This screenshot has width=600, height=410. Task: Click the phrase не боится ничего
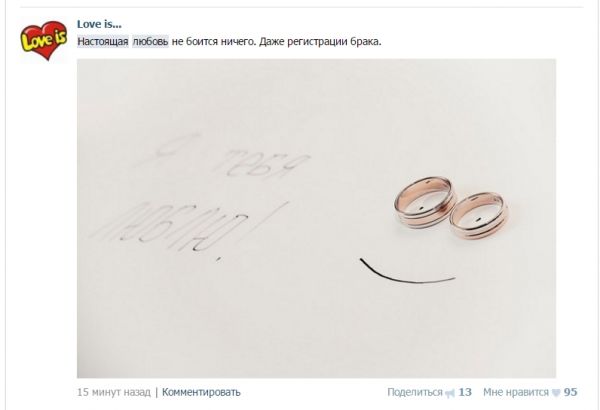point(214,41)
